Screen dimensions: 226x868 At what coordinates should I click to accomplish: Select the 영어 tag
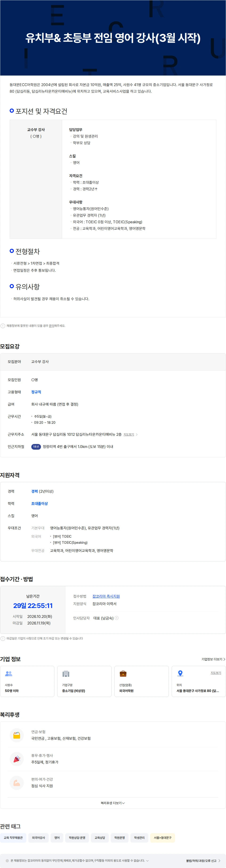[57, 838]
